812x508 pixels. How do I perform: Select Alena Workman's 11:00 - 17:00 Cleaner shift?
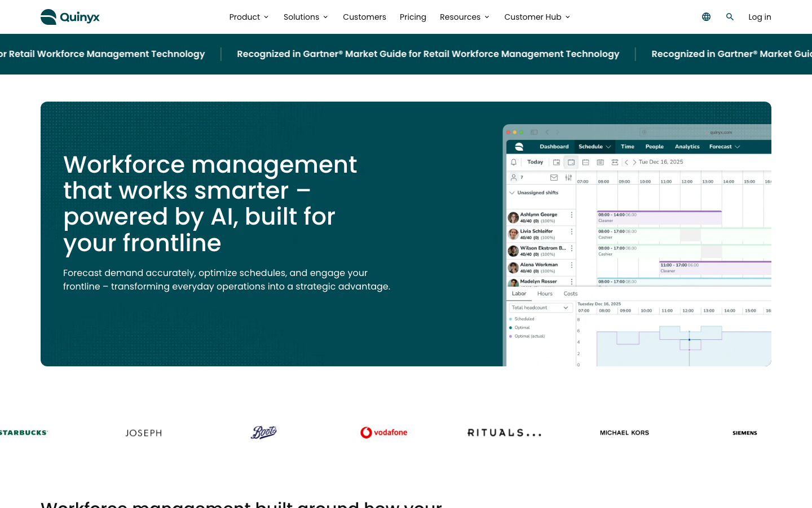coord(716,268)
